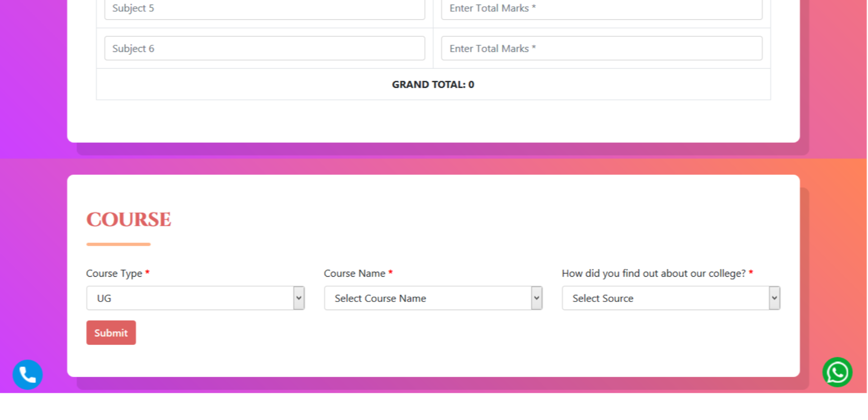This screenshot has width=868, height=420.
Task: Focus the Subject 6 text field
Action: [x=264, y=48]
